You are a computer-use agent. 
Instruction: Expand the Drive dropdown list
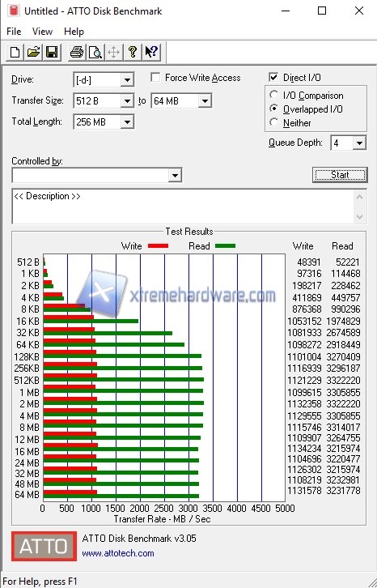pyautogui.click(x=127, y=80)
